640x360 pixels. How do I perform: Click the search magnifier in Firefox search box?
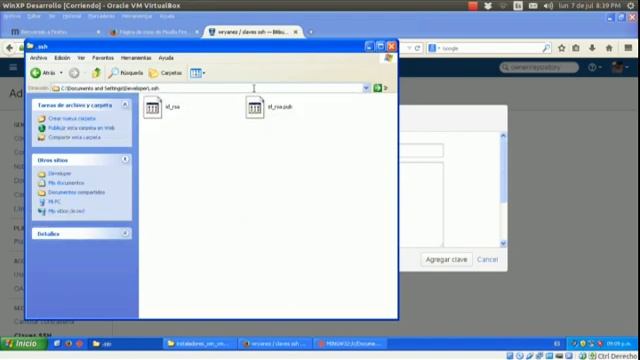[x=546, y=48]
